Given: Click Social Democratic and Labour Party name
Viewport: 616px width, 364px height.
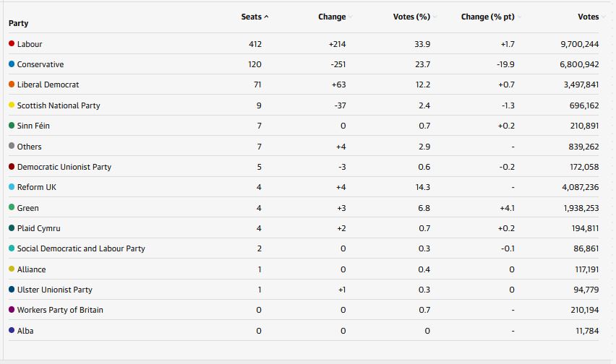Looking at the screenshot, I should (x=81, y=248).
